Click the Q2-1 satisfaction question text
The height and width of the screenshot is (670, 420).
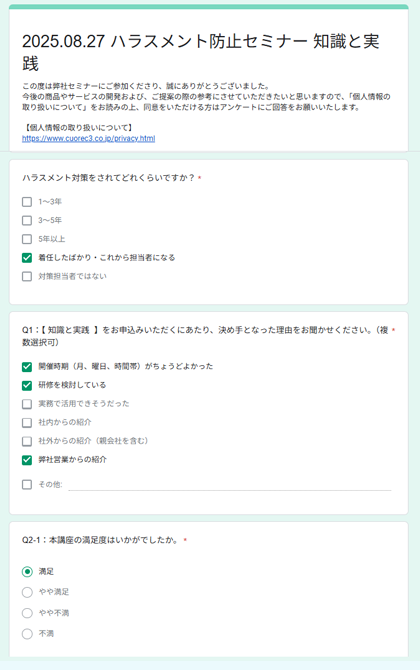click(x=101, y=540)
